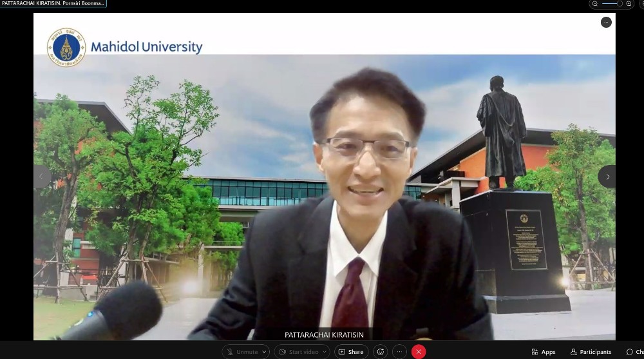The width and height of the screenshot is (644, 359).
Task: Click the zoom out magnifier icon
Action: click(595, 4)
